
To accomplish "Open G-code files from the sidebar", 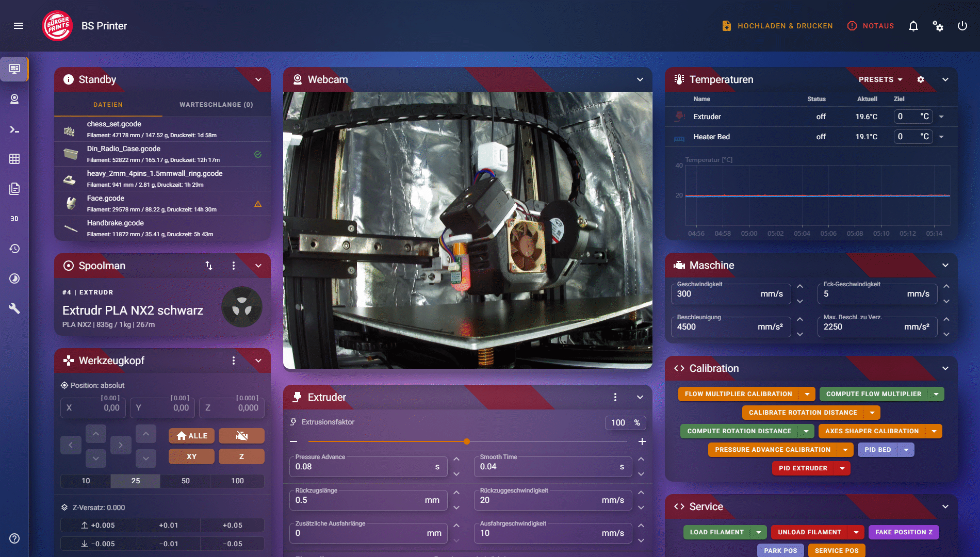I will click(14, 188).
